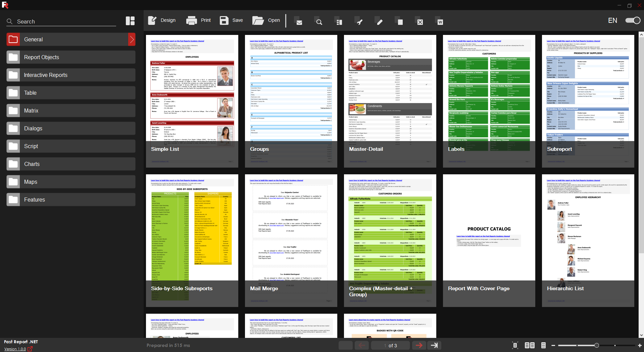Click the zoom out minus icon
644x352 pixels.
coord(553,345)
